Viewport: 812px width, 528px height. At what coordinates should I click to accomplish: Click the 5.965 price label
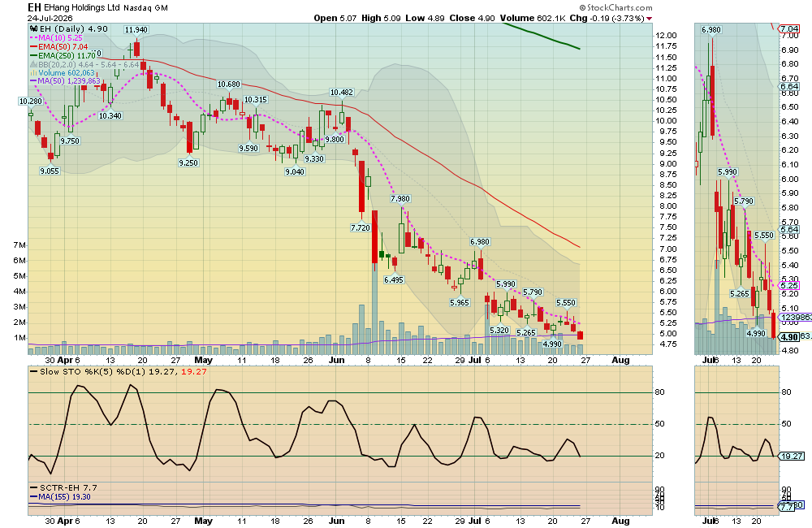point(460,302)
